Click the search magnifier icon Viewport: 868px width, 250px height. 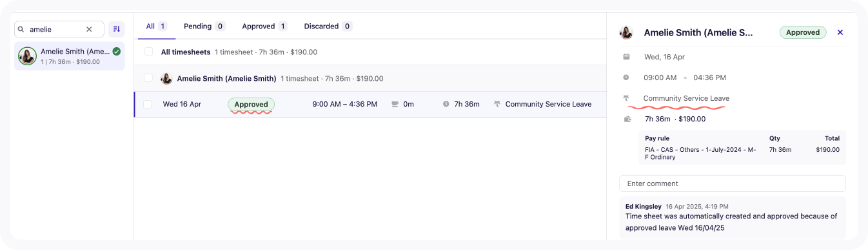tap(21, 29)
